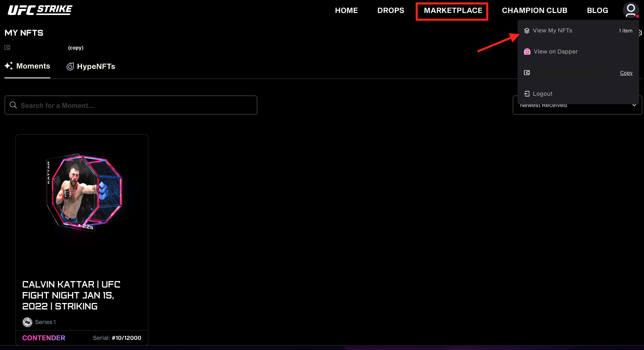The height and width of the screenshot is (350, 644).
Task: Go to the Drops page
Action: (x=391, y=11)
